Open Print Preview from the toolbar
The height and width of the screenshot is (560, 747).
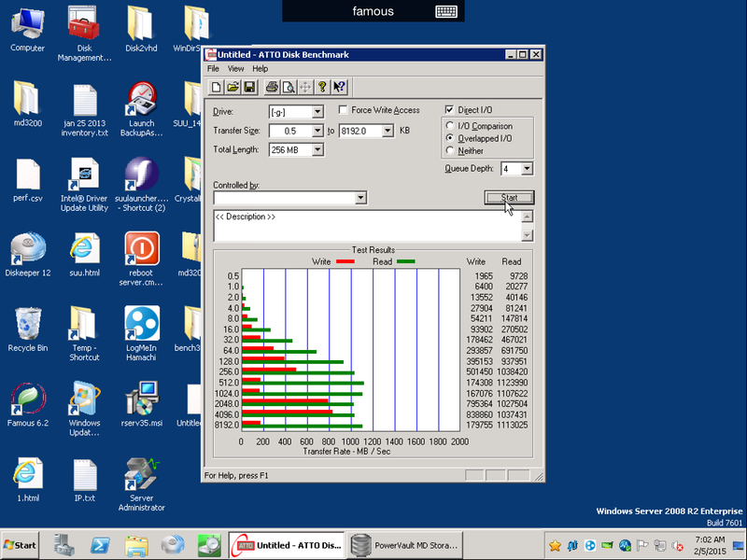[289, 87]
